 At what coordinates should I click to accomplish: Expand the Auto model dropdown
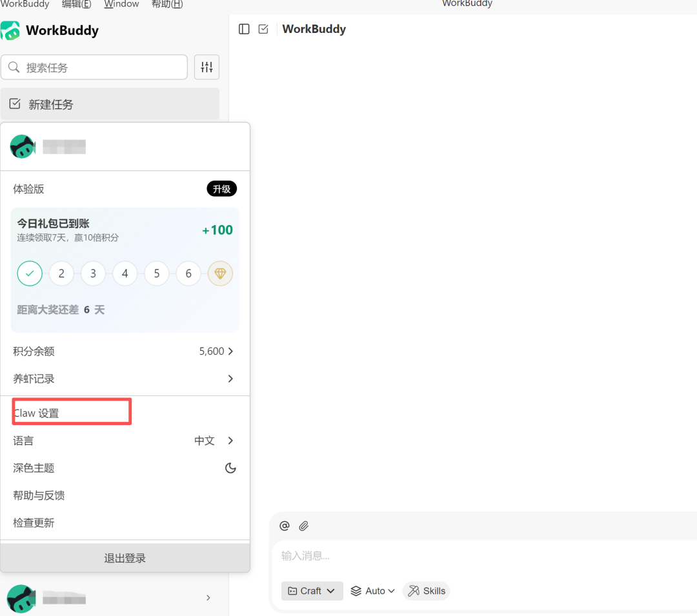pyautogui.click(x=373, y=591)
